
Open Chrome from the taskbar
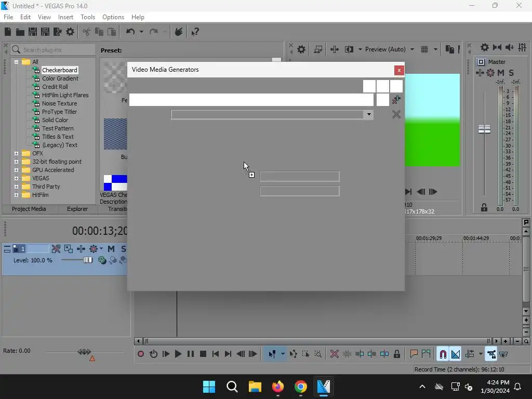pos(301,387)
